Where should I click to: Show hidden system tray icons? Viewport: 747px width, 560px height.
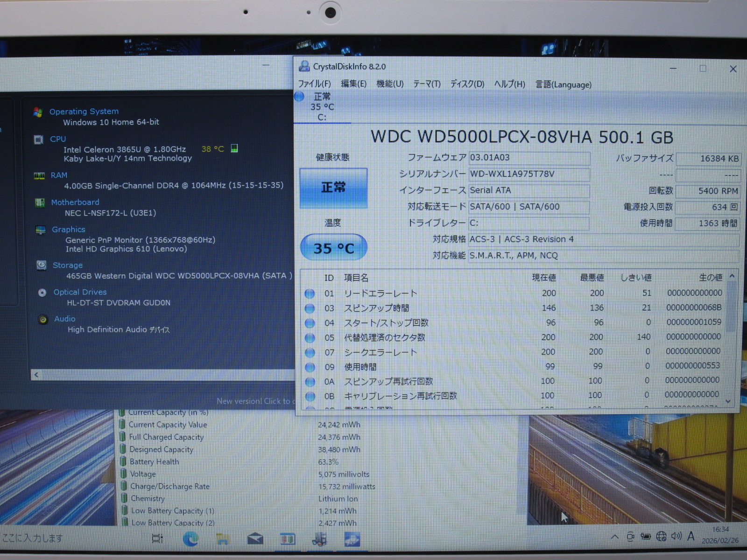615,537
